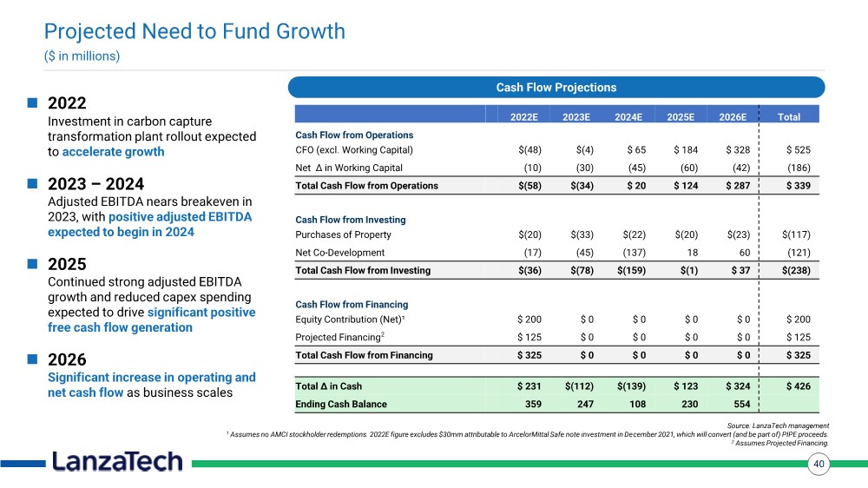Click the 2026E Net Co-Development value '60'
This screenshot has width=868, height=488.
[x=745, y=252]
